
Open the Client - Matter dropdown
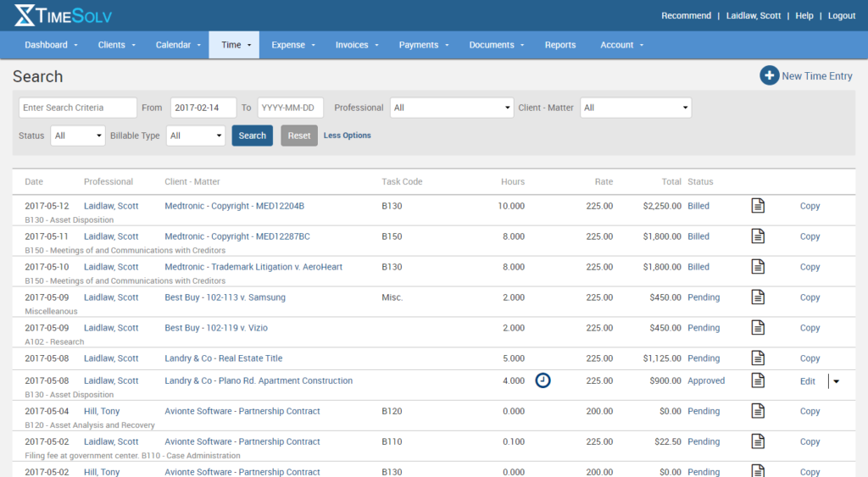(x=636, y=108)
